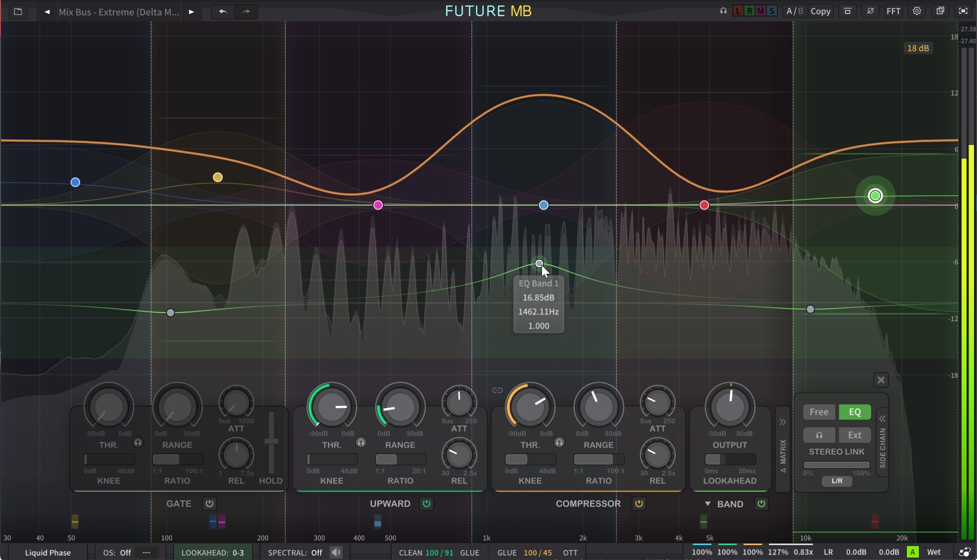Toggle the Compressor power button
The height and width of the screenshot is (560, 977).
pyautogui.click(x=639, y=503)
